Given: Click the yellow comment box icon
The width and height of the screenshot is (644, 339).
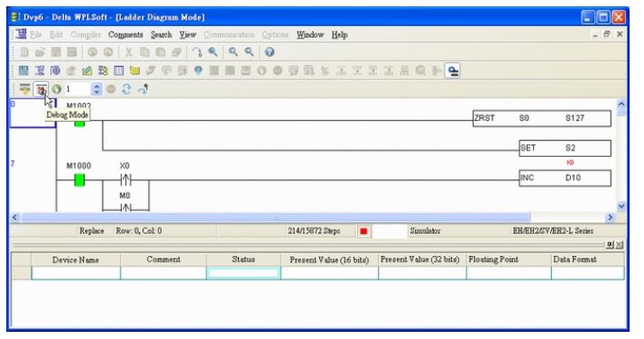Looking at the screenshot, I should click(134, 70).
